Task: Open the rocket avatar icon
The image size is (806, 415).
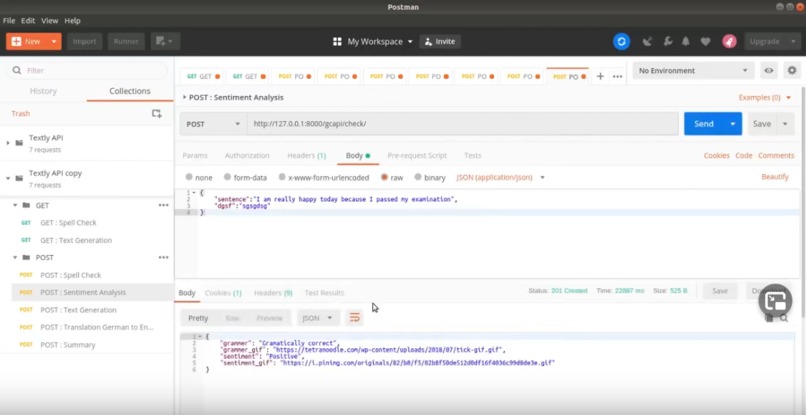Action: pyautogui.click(x=729, y=42)
